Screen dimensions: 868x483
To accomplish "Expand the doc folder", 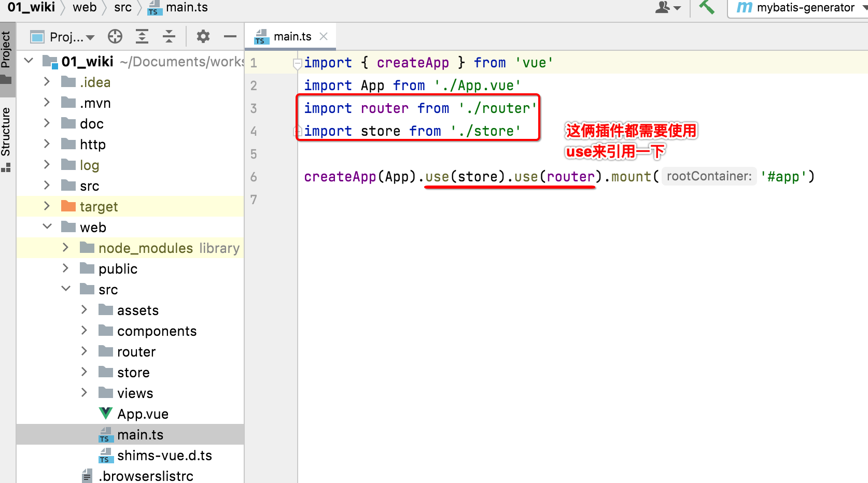I will click(x=47, y=123).
